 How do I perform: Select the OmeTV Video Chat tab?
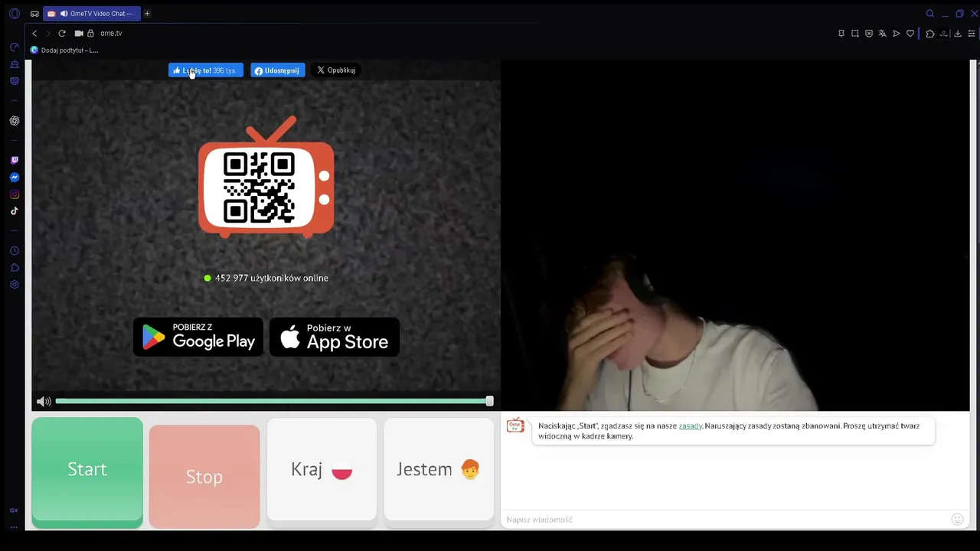[x=92, y=14]
